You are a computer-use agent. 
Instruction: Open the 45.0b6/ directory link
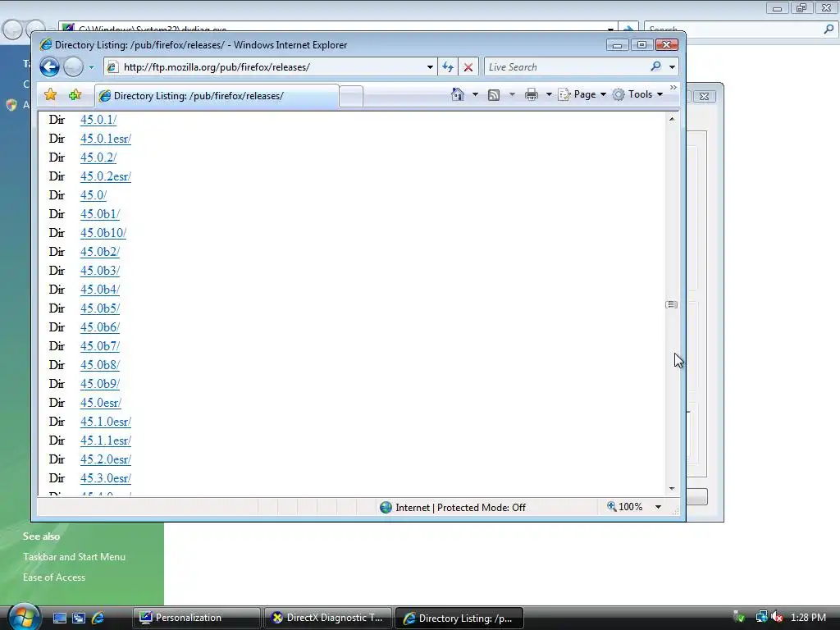click(99, 327)
